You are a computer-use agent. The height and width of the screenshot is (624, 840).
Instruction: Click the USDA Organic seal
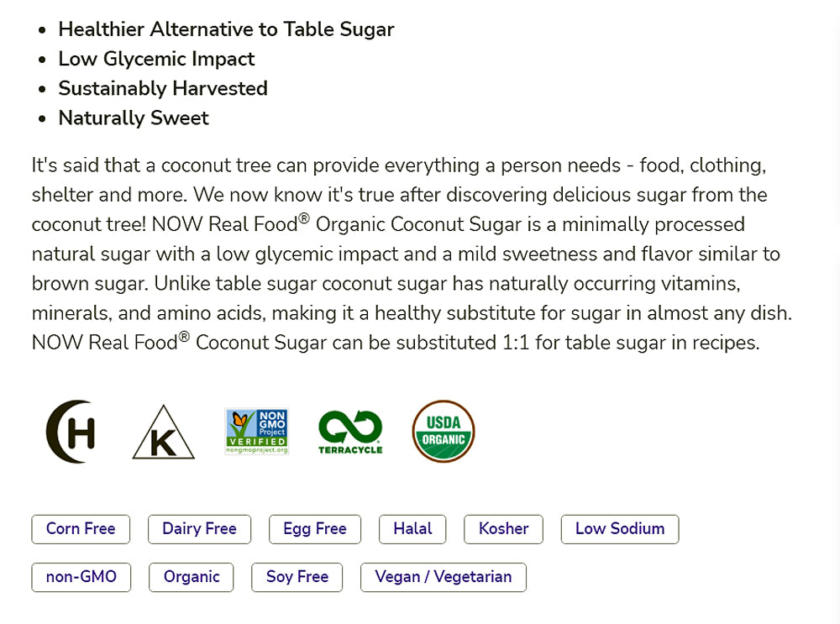(x=444, y=432)
